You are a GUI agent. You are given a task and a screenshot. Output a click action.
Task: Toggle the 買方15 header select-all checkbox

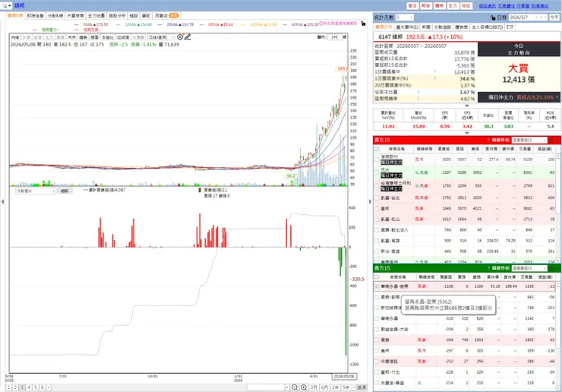(x=377, y=149)
